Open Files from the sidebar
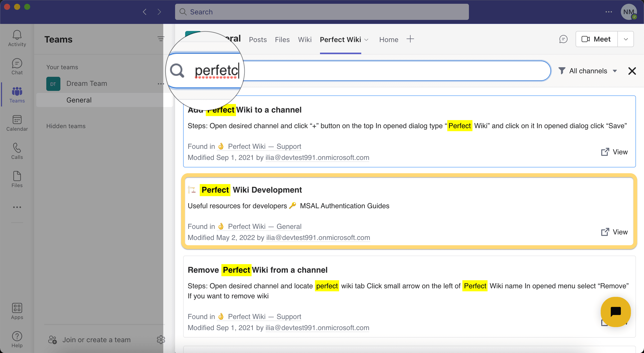The height and width of the screenshot is (353, 644). (17, 179)
